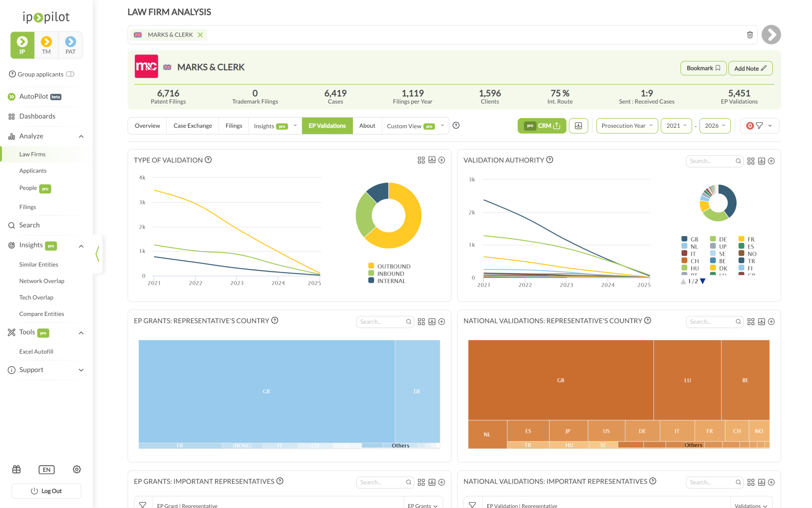Click the plus icon in National Validations Representative's Country
812x508 pixels.
[771, 322]
